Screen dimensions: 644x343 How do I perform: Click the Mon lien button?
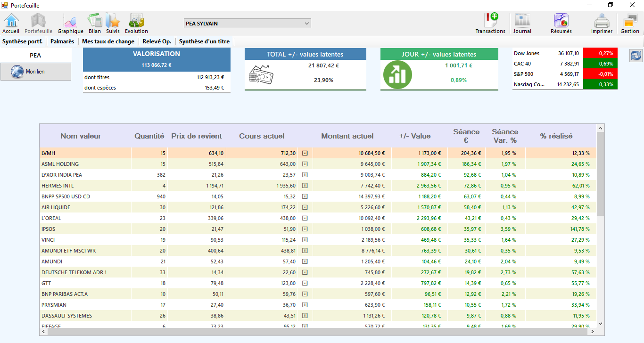pos(36,72)
